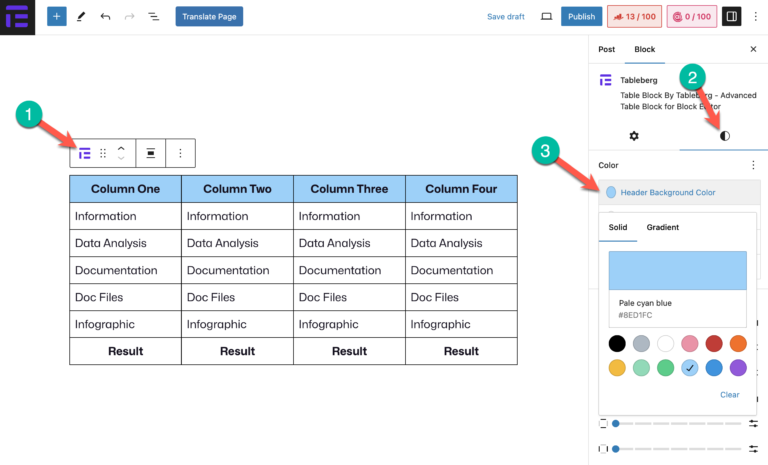The height and width of the screenshot is (465, 768).
Task: Open block toolbar three-dot options
Action: (180, 153)
